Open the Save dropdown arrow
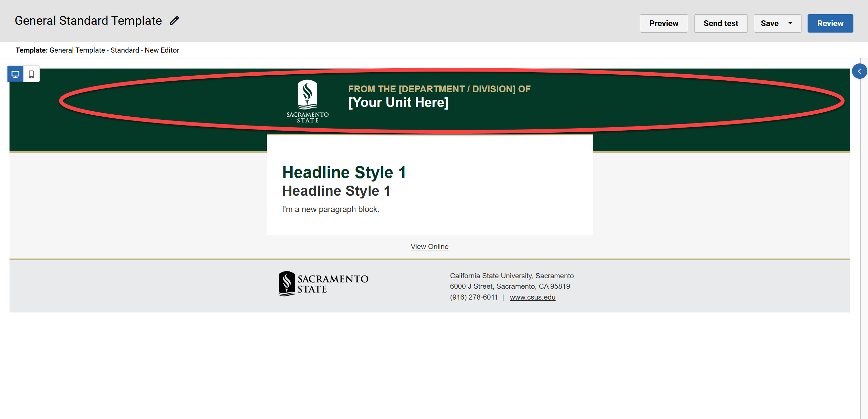 pos(790,23)
